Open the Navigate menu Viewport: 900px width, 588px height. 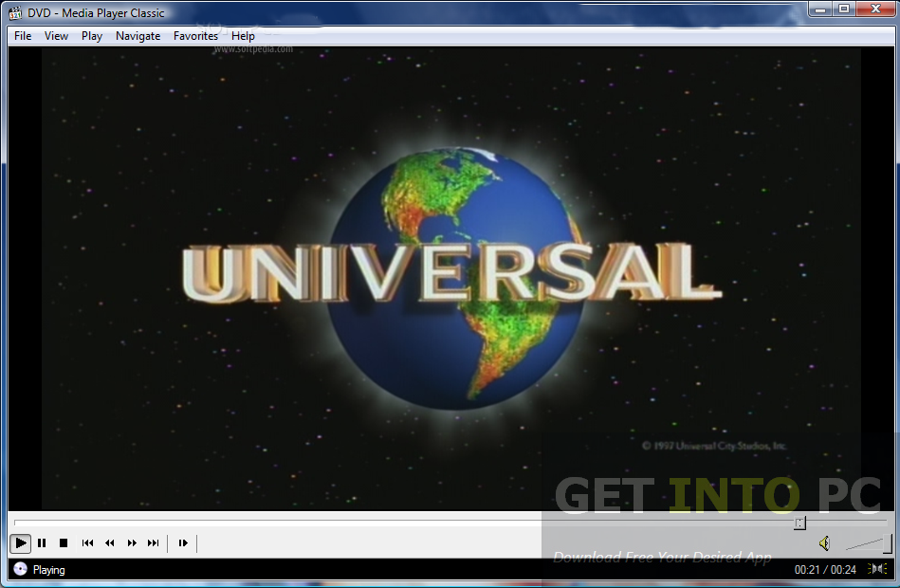[x=138, y=36]
